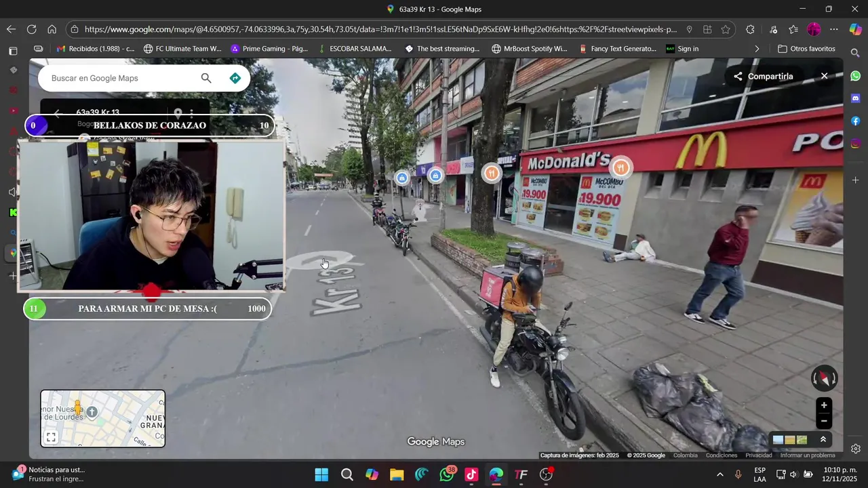Open the favorites list icon

coord(793,29)
